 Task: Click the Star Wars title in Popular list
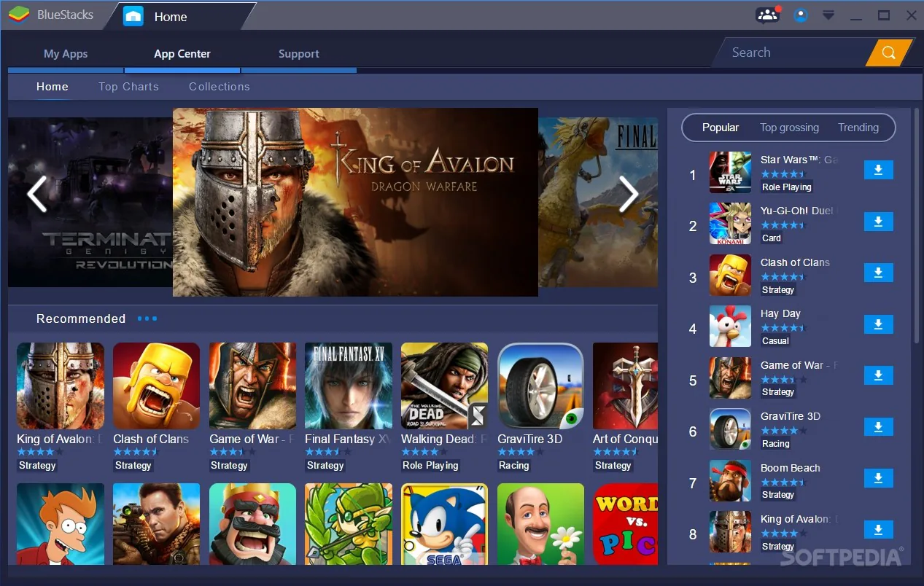tap(799, 160)
